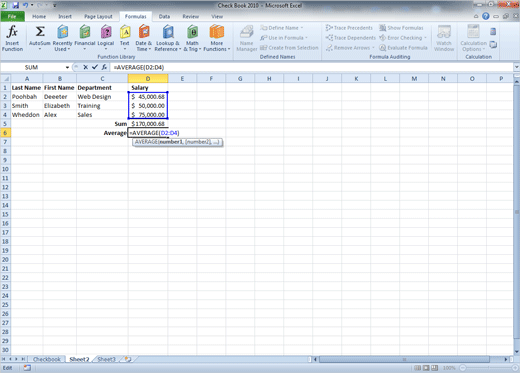Screen dimensions: 520x373
Task: Click the Insert Worksheet tab icon
Action: pyautogui.click(x=128, y=359)
